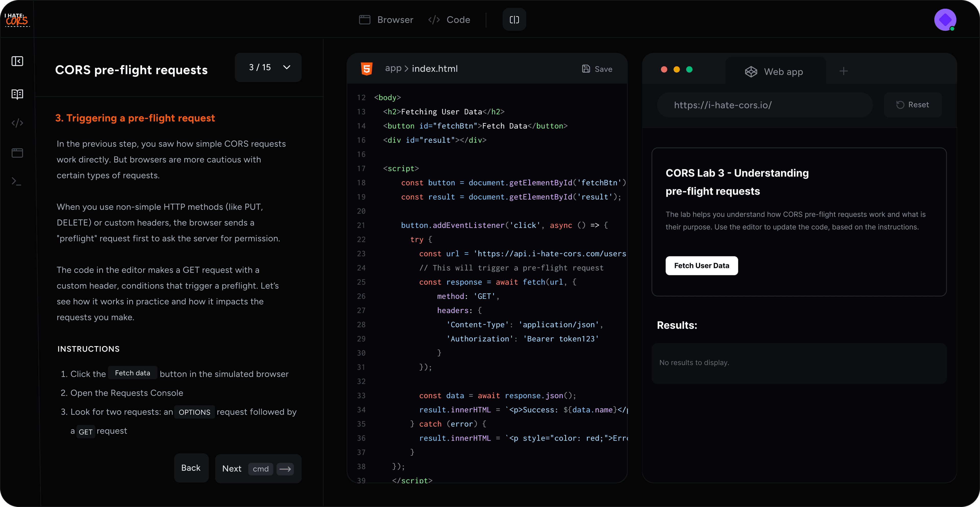This screenshot has height=507, width=980.
Task: Click the purple profile avatar at top right
Action: pyautogui.click(x=945, y=19)
